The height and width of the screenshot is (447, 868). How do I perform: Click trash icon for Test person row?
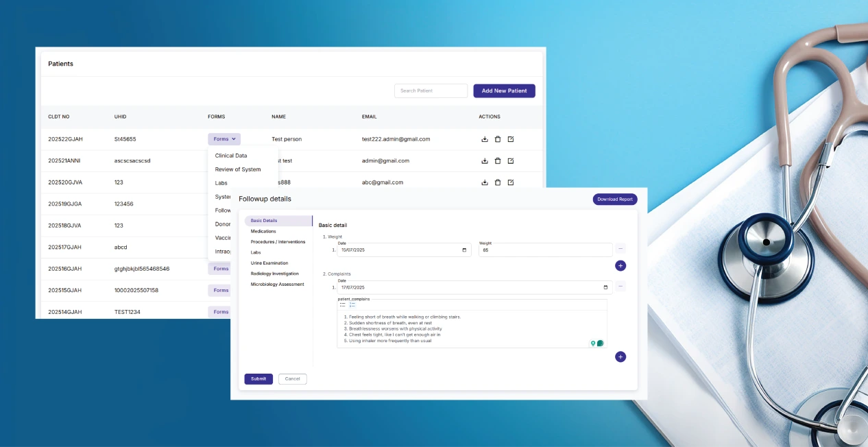point(498,139)
